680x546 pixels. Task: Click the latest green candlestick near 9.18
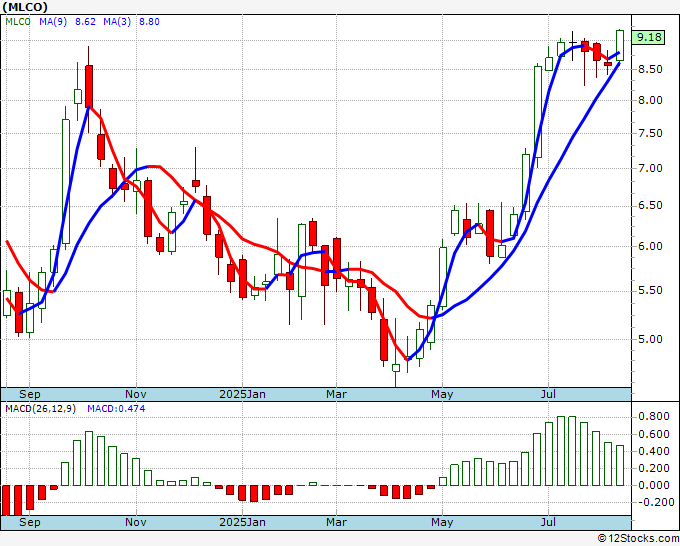(620, 45)
